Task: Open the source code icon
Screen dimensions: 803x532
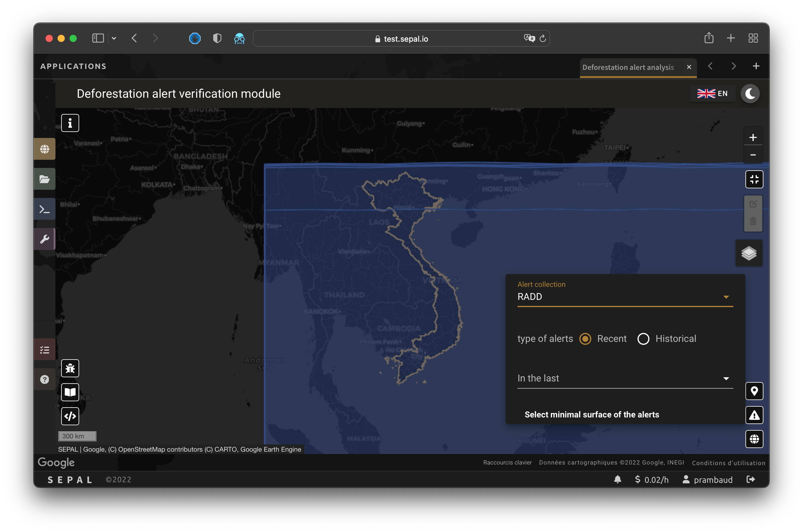Action: (x=70, y=416)
